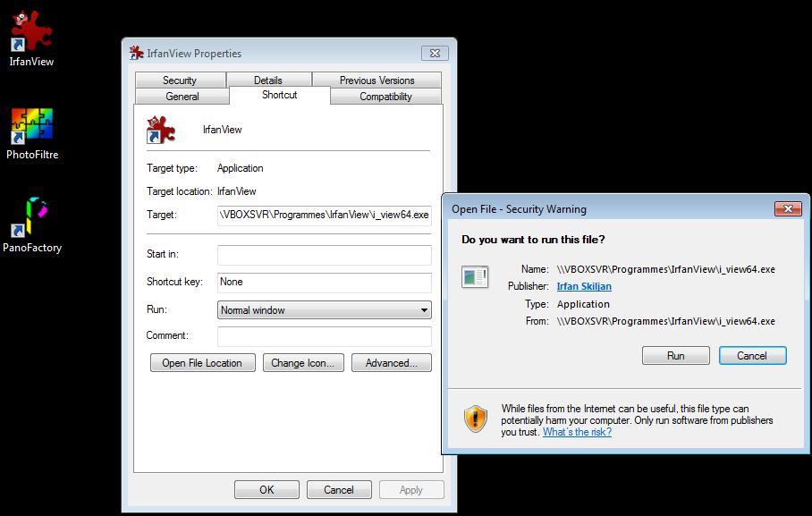The width and height of the screenshot is (812, 516).
Task: Open the What's the risk? link
Action: click(x=577, y=432)
